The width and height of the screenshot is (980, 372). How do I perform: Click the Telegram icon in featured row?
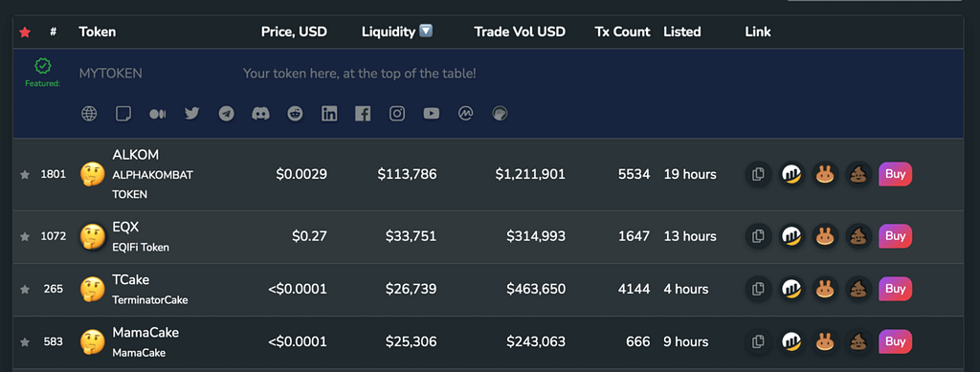point(226,114)
